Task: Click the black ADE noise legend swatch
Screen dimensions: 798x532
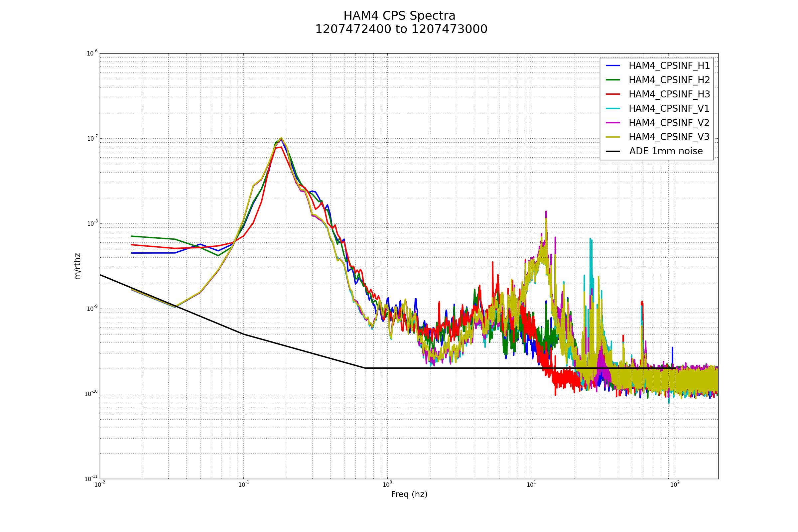Action: [x=613, y=151]
